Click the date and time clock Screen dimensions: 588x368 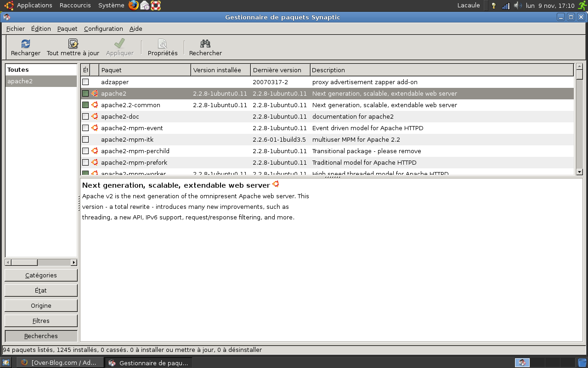click(x=550, y=6)
